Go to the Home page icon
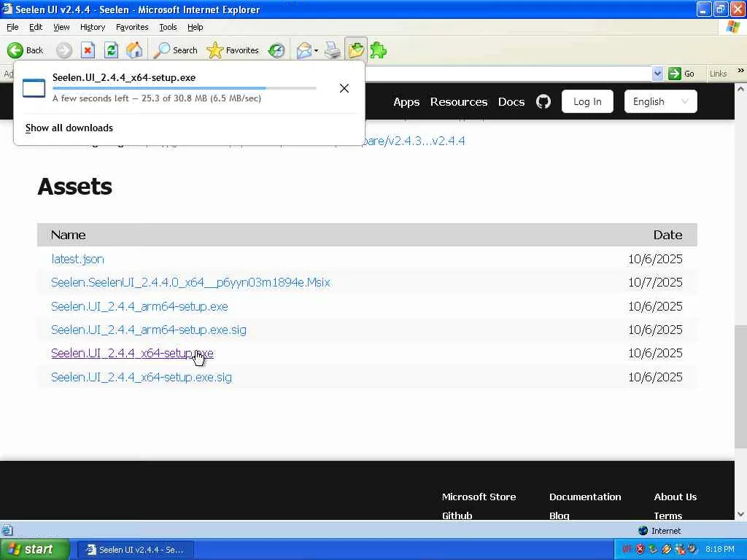The height and width of the screenshot is (560, 747). coord(134,50)
